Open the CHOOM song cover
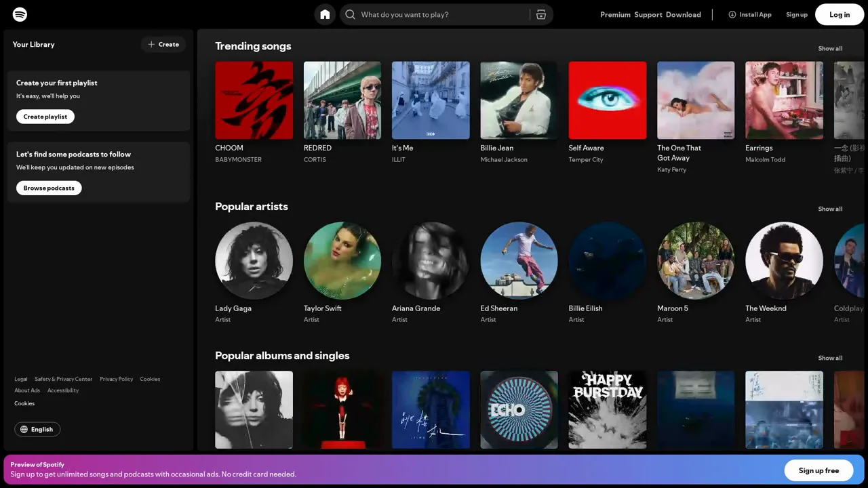868x488 pixels. [x=254, y=100]
